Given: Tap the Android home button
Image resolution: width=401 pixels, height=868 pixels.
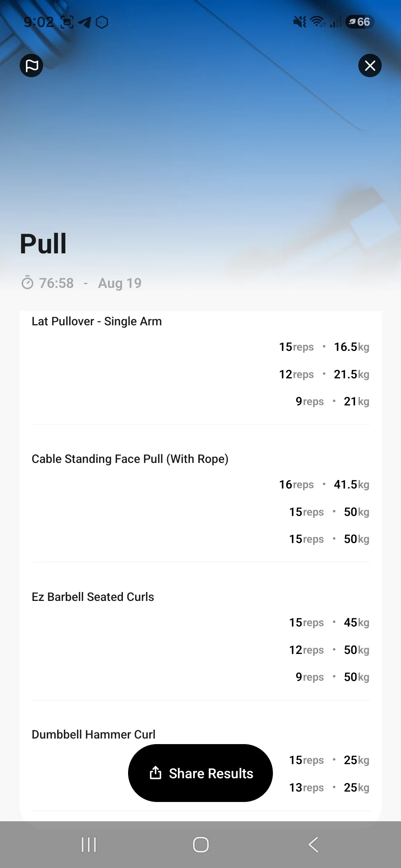Looking at the screenshot, I should point(200,845).
